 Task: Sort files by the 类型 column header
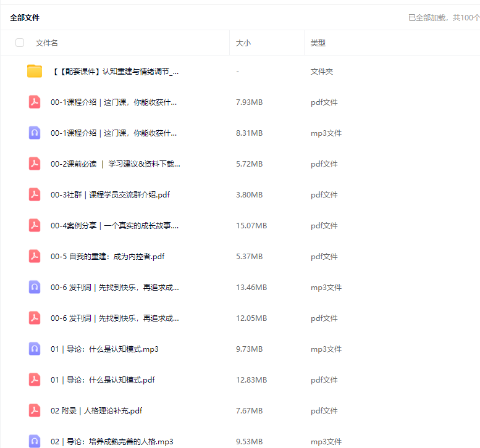click(x=318, y=43)
